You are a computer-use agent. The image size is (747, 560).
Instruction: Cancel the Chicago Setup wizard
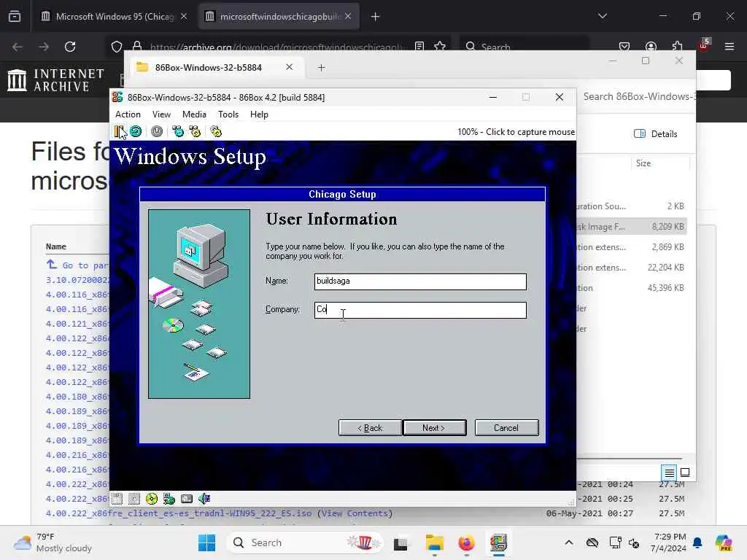pyautogui.click(x=506, y=427)
